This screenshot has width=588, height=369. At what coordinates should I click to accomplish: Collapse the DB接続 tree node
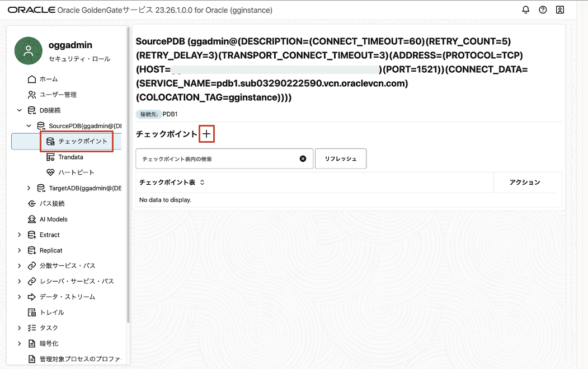coord(20,110)
